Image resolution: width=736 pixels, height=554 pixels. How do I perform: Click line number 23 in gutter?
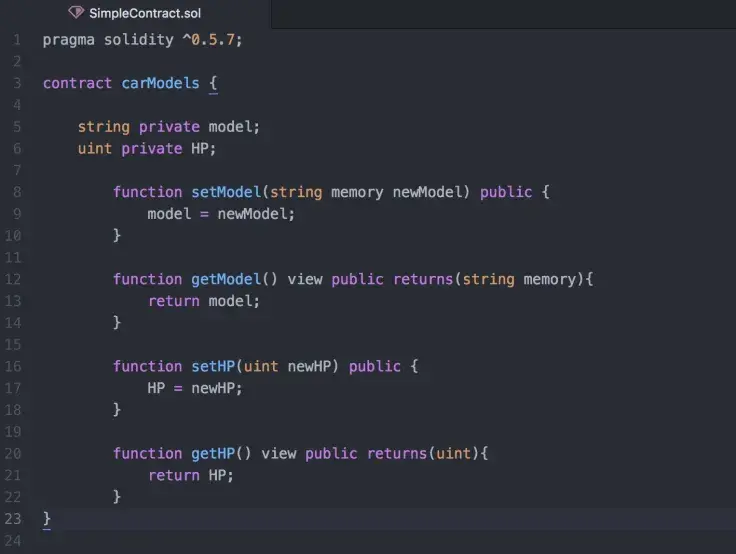[13, 519]
